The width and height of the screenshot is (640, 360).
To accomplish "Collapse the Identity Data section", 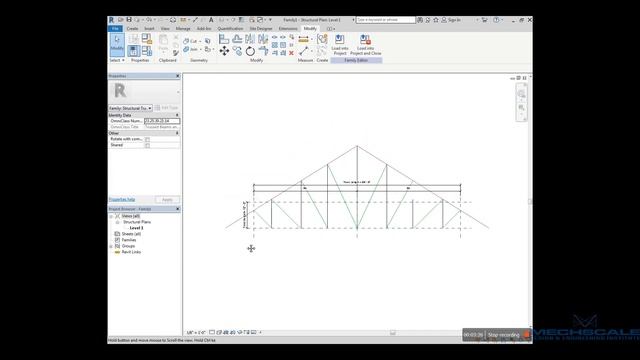I will 177,116.
